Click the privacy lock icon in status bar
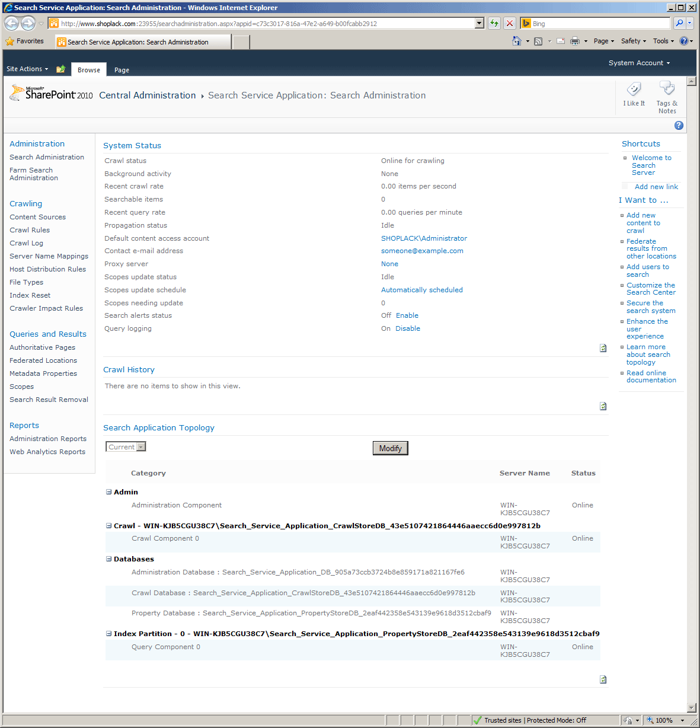Image resolution: width=700 pixels, height=728 pixels. click(629, 720)
